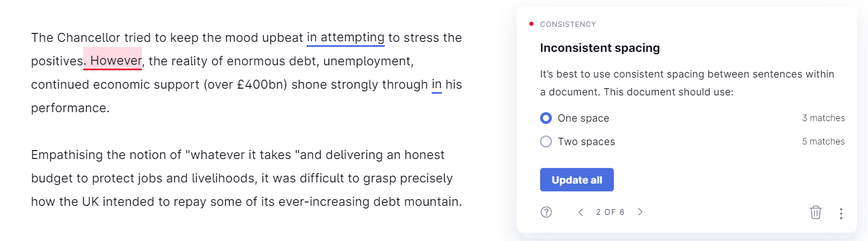
Task: Delete suggestion with trash icon
Action: coord(815,213)
